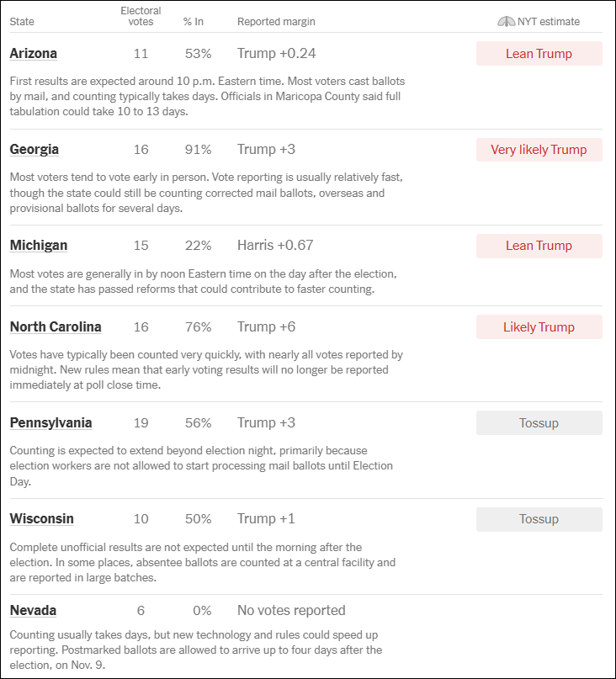This screenshot has height=679, width=616.
Task: Click Pennsylvania's Tossup estimate badge
Action: [x=539, y=423]
